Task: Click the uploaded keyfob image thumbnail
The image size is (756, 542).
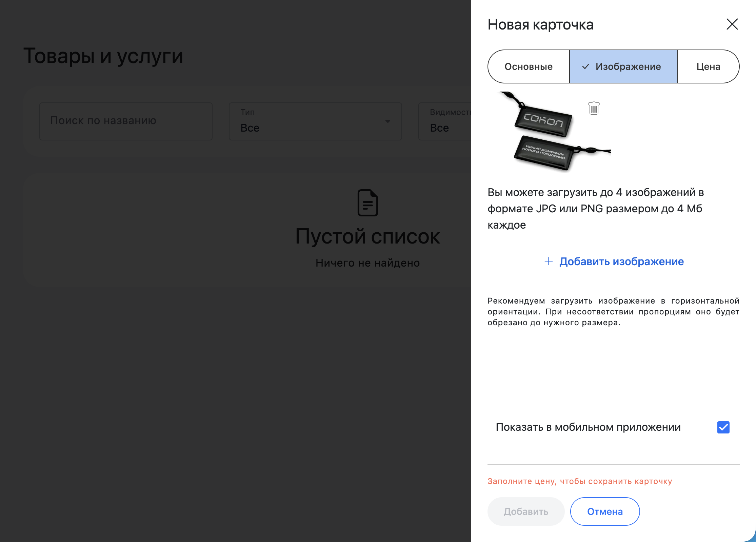Action: (x=549, y=132)
